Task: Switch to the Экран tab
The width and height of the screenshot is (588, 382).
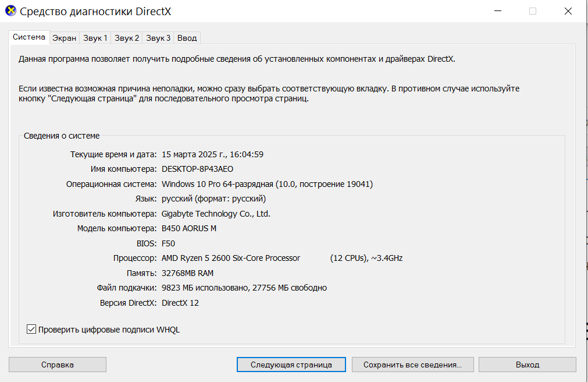Action: coord(64,38)
